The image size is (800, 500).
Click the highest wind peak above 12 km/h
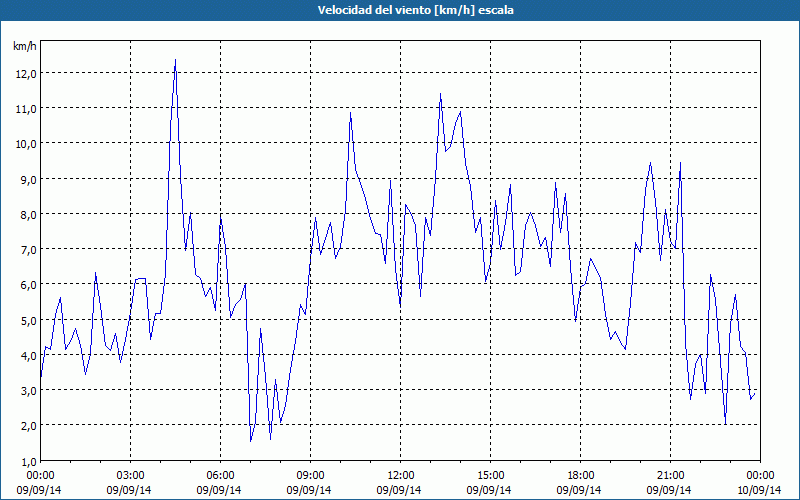click(x=176, y=60)
